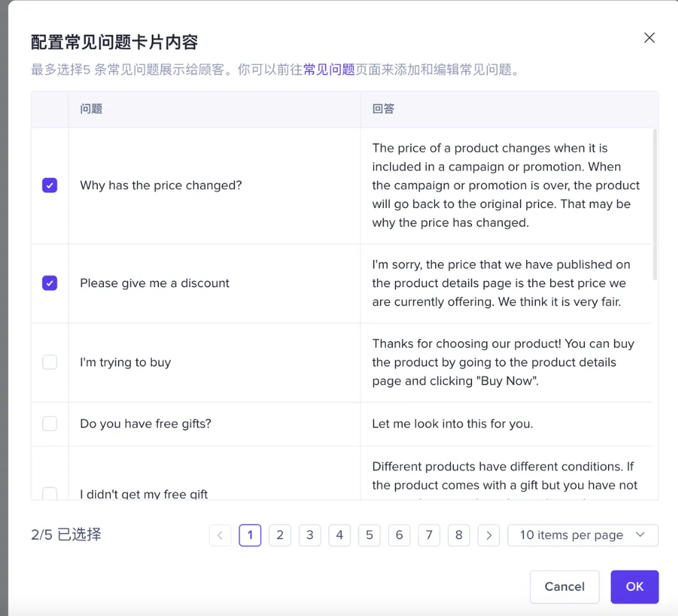Jump to page 2
The width and height of the screenshot is (678, 616).
(x=280, y=535)
